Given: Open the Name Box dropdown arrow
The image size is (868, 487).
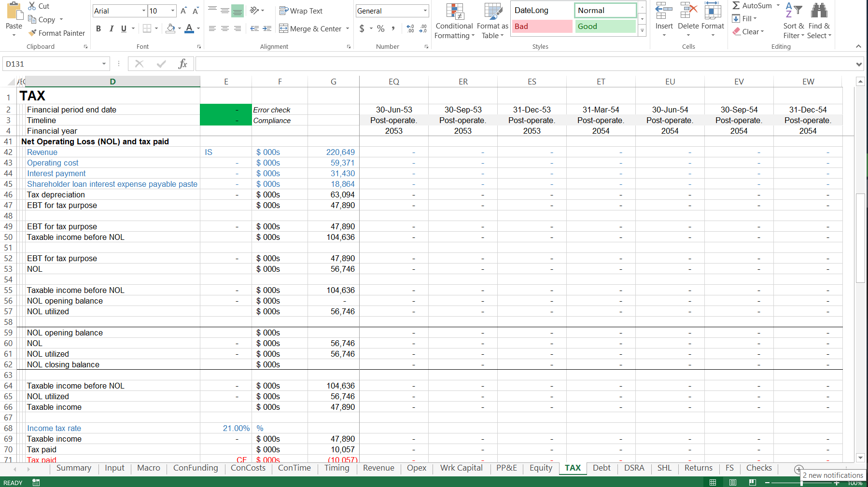Looking at the screenshot, I should tap(104, 64).
